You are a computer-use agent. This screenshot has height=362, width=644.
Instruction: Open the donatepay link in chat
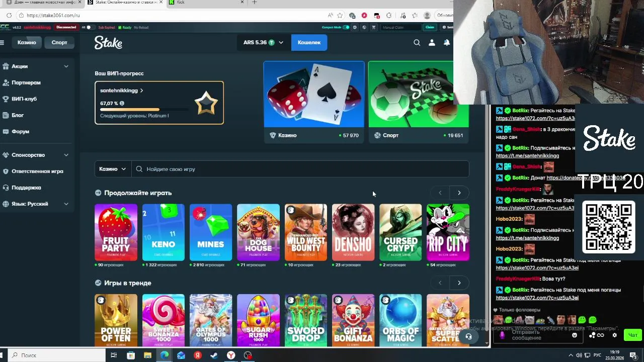click(586, 178)
